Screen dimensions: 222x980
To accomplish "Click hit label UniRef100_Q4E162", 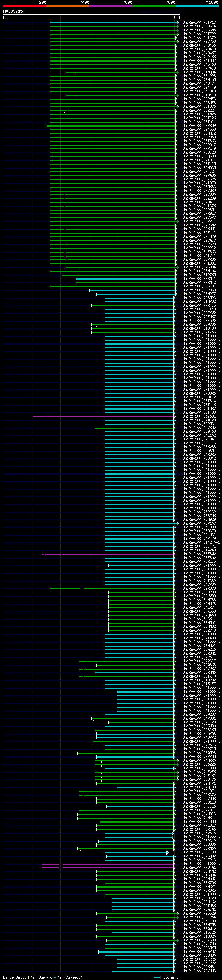I will click(x=199, y=776).
